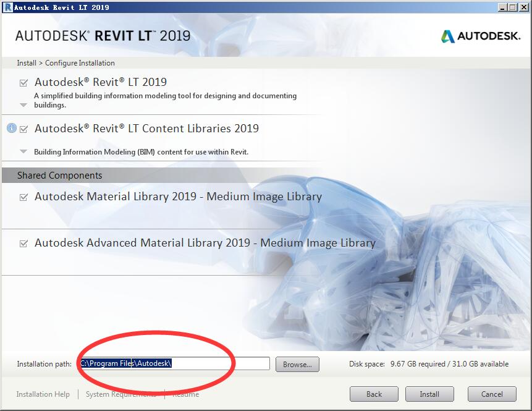Expand Autodesk Revit LT 2019 options arrow
Image resolution: width=532 pixels, height=411 pixels.
pos(23,105)
